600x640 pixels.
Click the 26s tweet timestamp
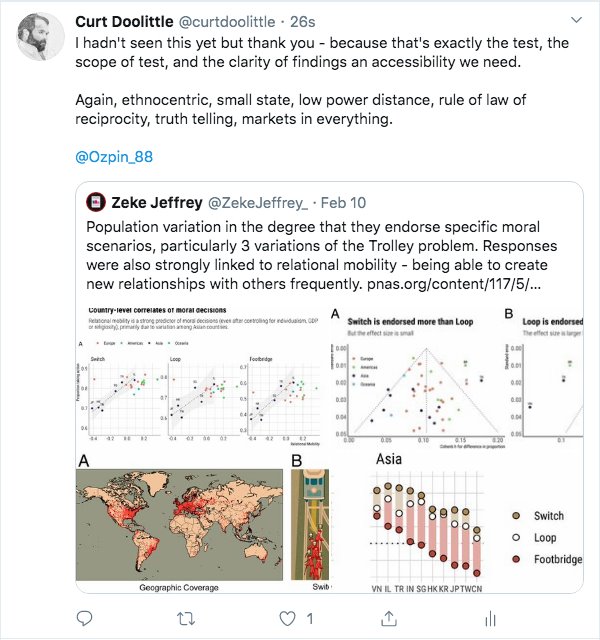click(x=329, y=21)
